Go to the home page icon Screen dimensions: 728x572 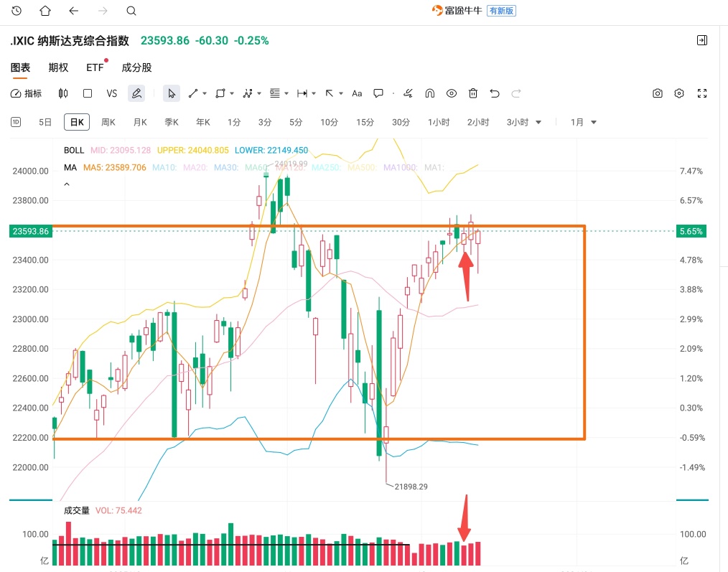[x=45, y=11]
